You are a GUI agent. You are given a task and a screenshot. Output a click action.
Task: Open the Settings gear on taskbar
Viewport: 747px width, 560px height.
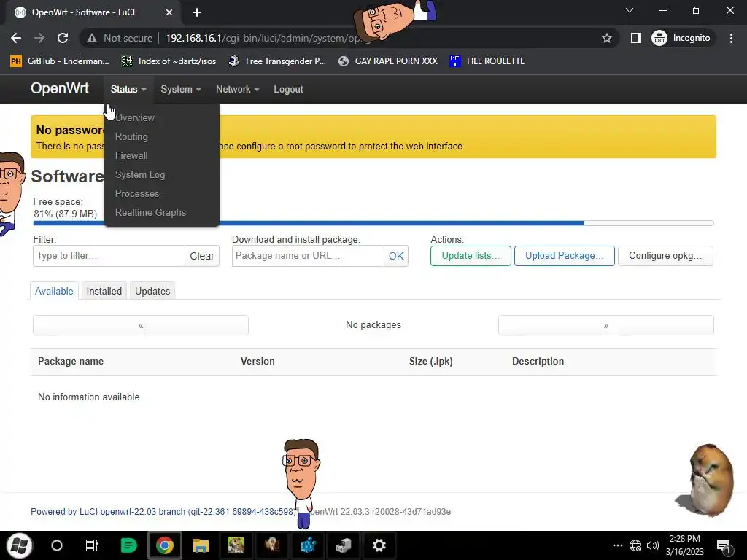[379, 545]
